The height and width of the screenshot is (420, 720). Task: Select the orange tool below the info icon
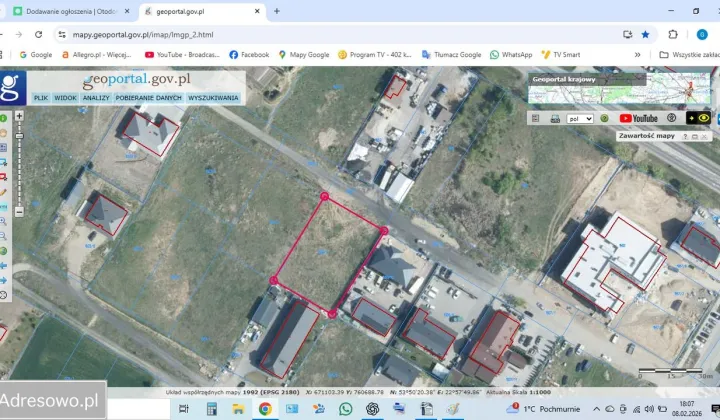[3, 133]
